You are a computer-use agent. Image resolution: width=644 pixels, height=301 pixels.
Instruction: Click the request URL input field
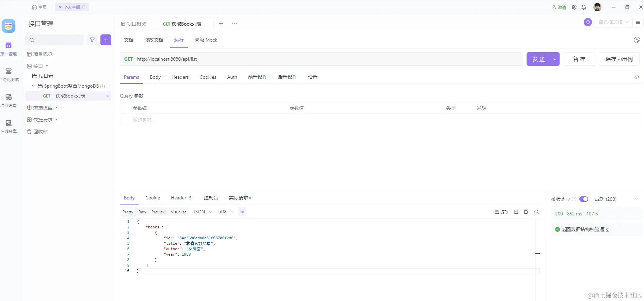click(321, 59)
